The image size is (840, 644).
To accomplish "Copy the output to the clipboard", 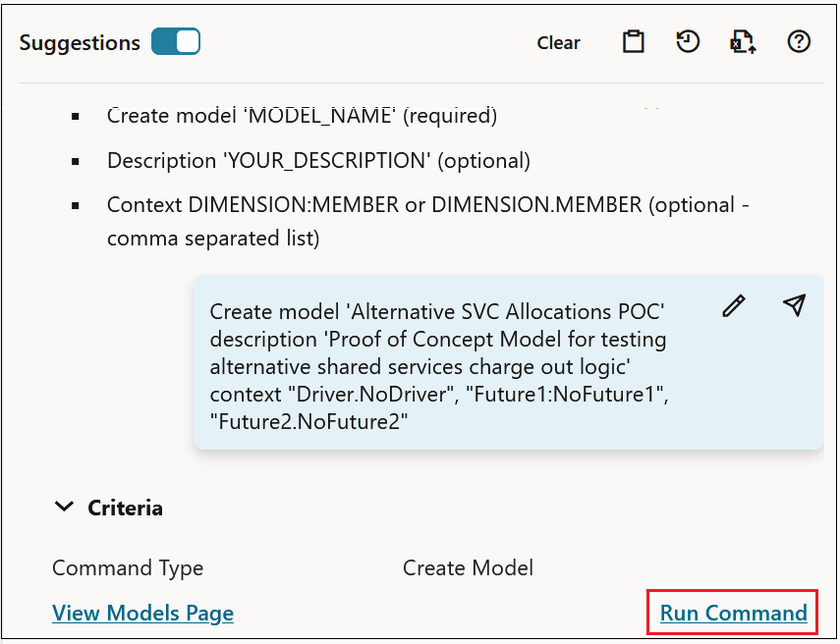I will click(633, 41).
